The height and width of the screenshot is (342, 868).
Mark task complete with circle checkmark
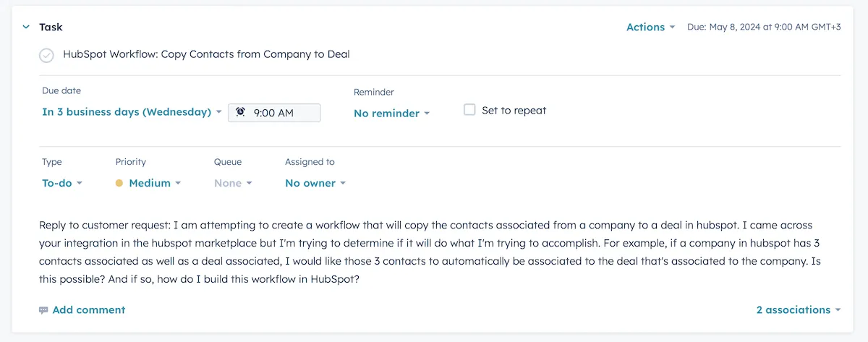click(46, 55)
